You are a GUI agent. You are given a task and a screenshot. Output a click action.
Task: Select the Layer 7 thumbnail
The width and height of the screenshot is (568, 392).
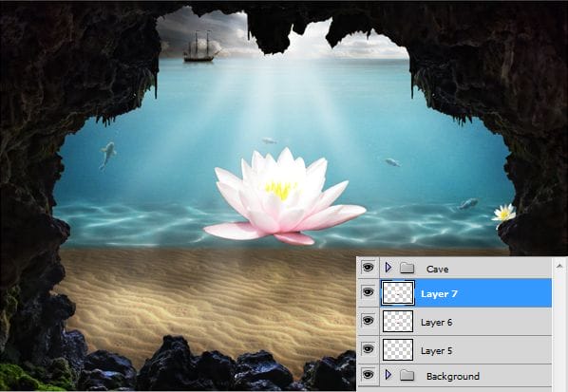(398, 292)
